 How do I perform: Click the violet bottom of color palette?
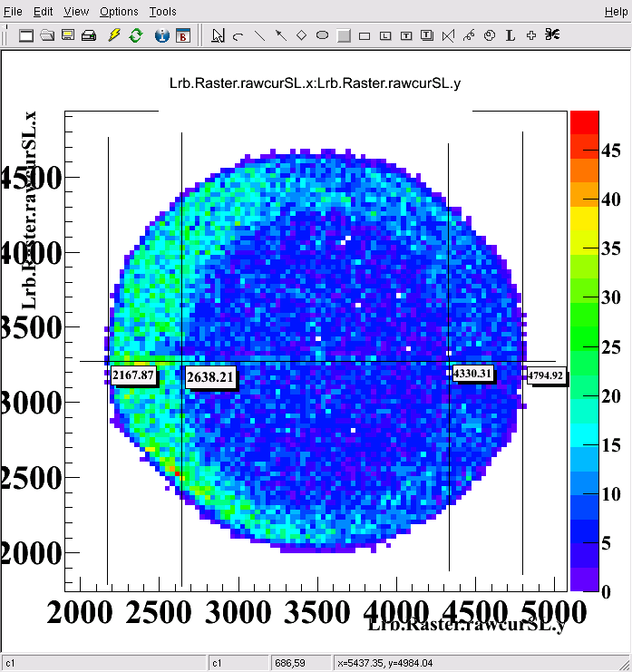(x=585, y=579)
